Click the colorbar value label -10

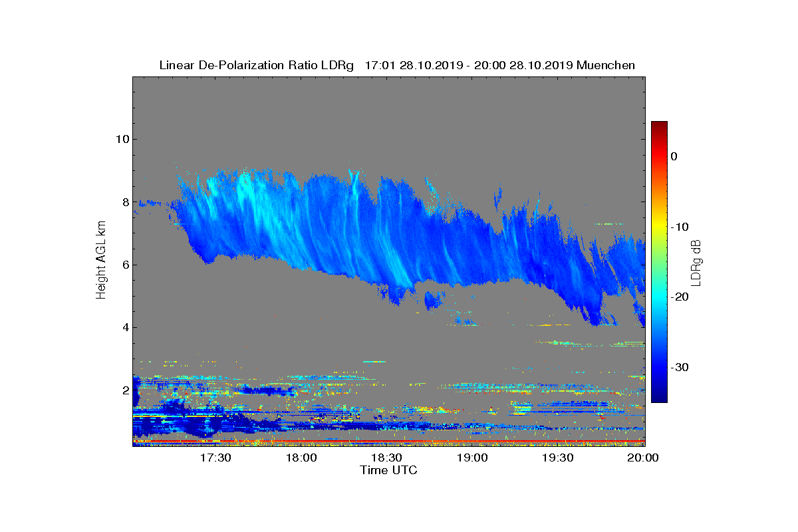[680, 227]
